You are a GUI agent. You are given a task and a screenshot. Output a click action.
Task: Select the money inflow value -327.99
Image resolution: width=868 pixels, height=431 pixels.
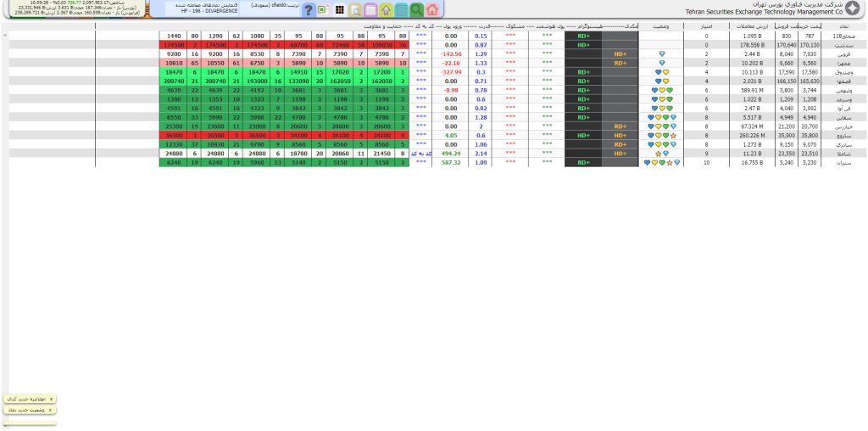[451, 72]
